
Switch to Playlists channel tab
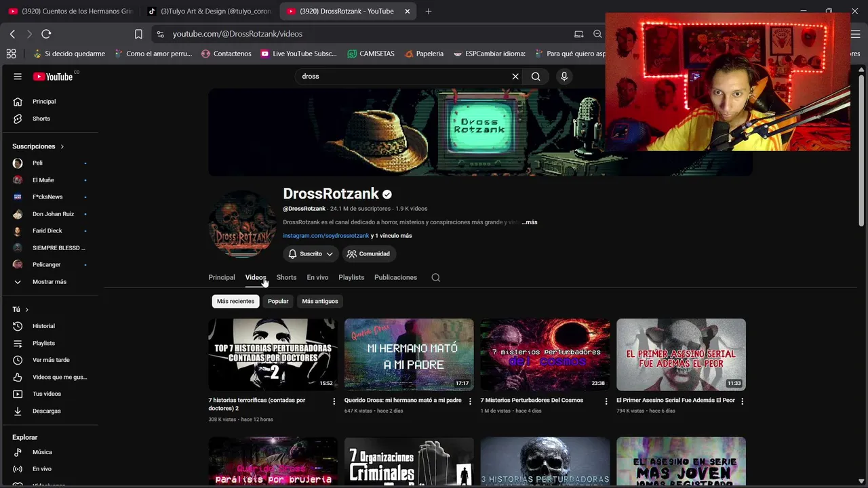(351, 277)
